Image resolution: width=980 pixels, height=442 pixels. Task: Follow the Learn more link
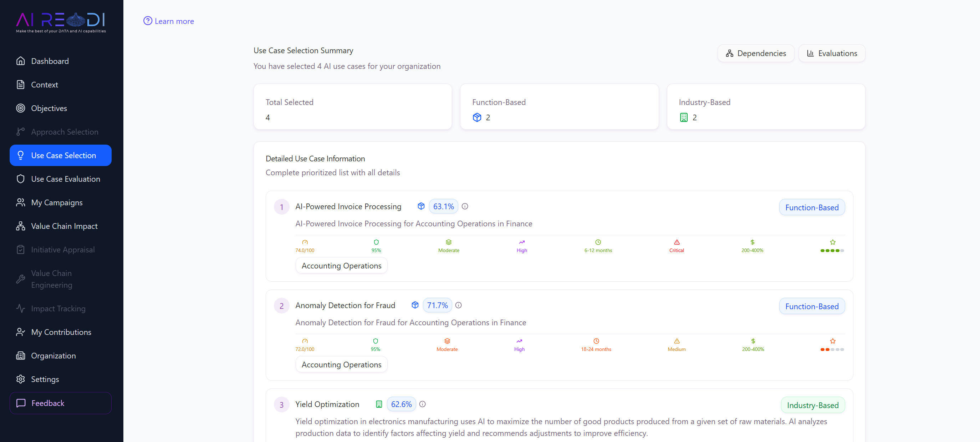(x=174, y=21)
